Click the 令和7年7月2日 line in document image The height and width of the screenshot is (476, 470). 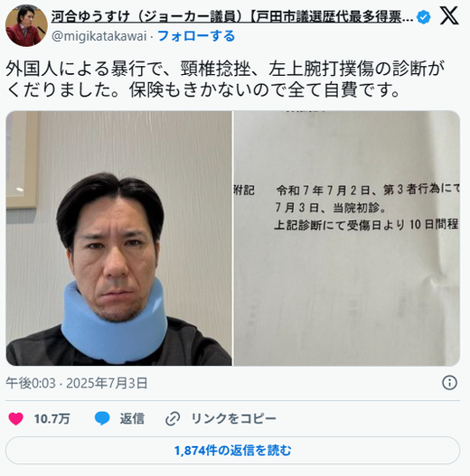pyautogui.click(x=368, y=191)
